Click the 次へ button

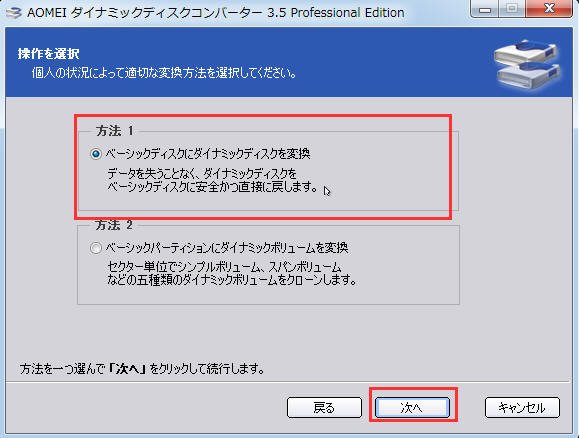(412, 407)
